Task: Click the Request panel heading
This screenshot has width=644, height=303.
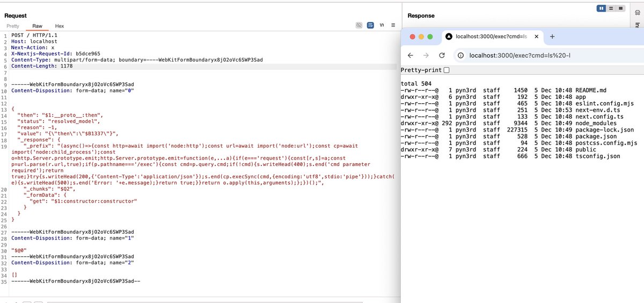Action: 16,16
